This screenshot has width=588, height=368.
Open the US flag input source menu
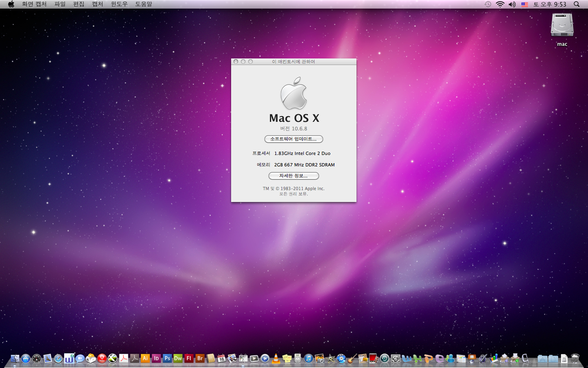(525, 4)
